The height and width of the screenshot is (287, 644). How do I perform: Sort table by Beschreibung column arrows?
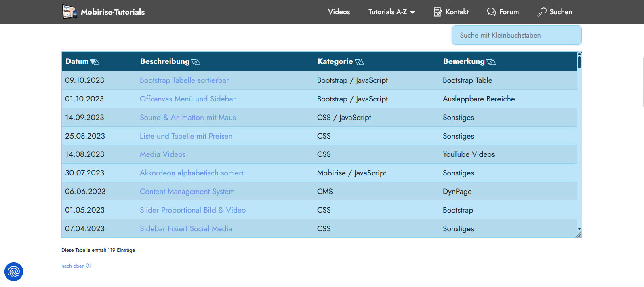(x=196, y=62)
